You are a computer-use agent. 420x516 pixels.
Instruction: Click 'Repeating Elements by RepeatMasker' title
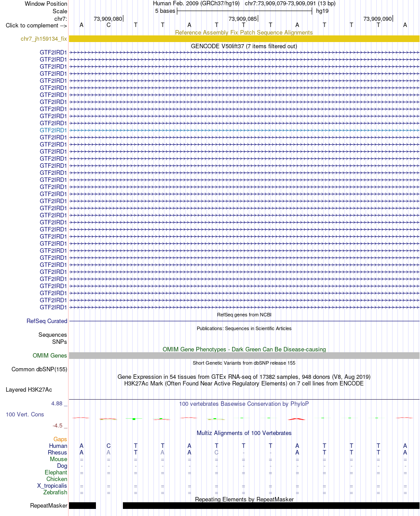click(244, 499)
